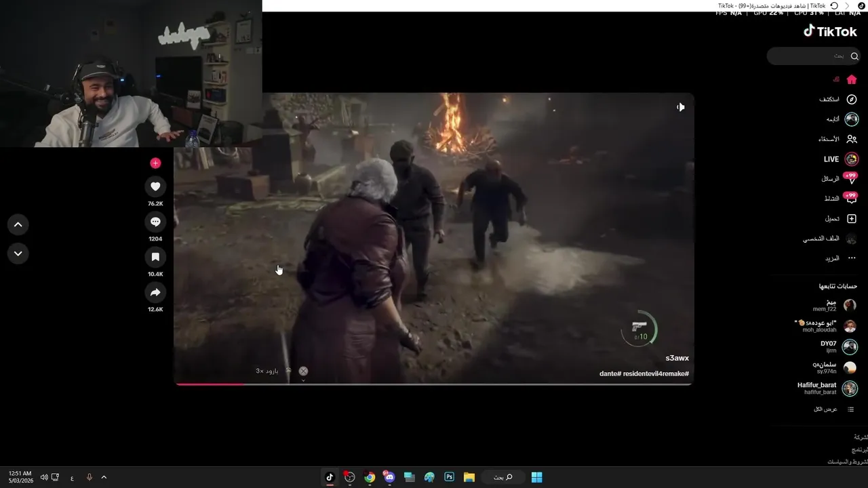
Task: Click the taskbar search box (بحث)
Action: tap(502, 477)
